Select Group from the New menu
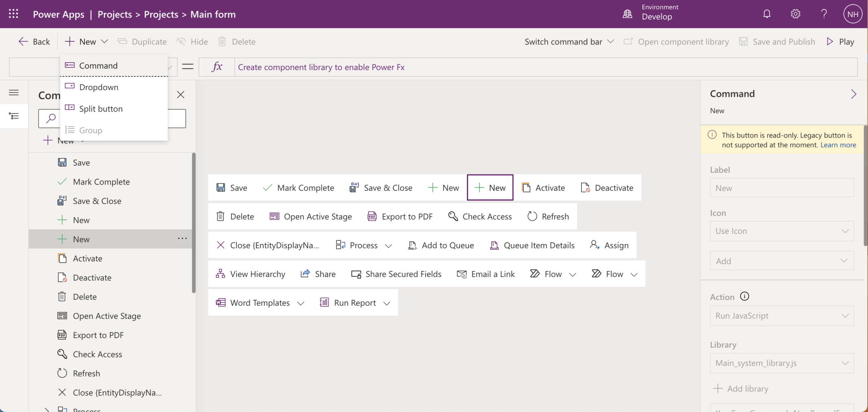Screen dimensions: 868x412 (114, 130)
